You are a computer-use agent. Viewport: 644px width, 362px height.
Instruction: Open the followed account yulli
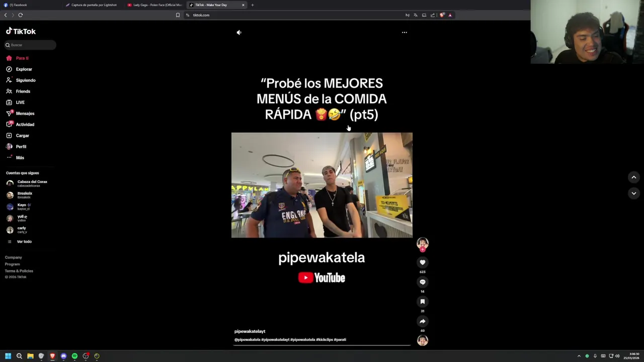click(17, 218)
